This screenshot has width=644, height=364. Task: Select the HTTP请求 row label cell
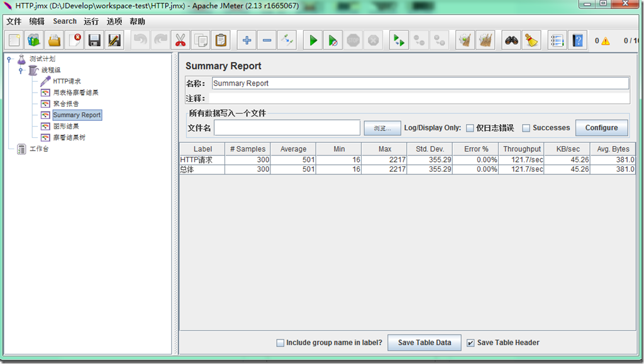(x=203, y=159)
